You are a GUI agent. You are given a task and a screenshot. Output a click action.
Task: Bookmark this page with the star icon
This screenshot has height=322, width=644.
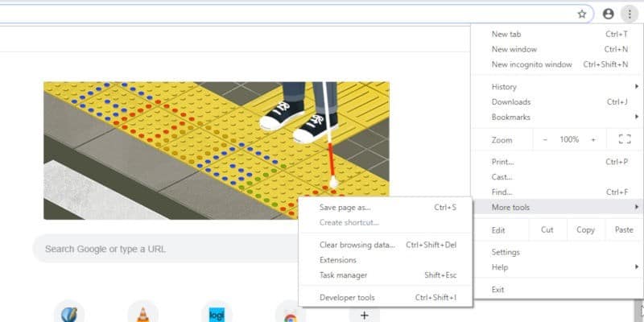[x=582, y=14]
